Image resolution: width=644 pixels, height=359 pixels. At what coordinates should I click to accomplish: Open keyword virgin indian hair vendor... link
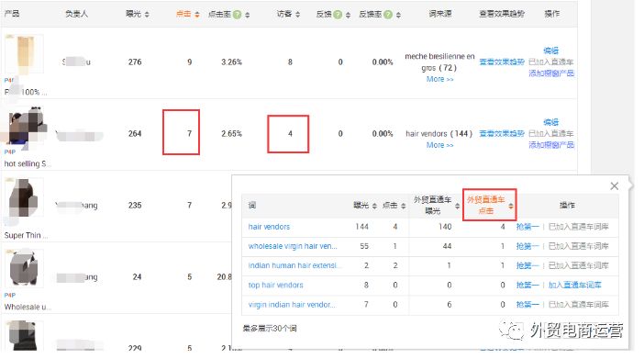(292, 304)
